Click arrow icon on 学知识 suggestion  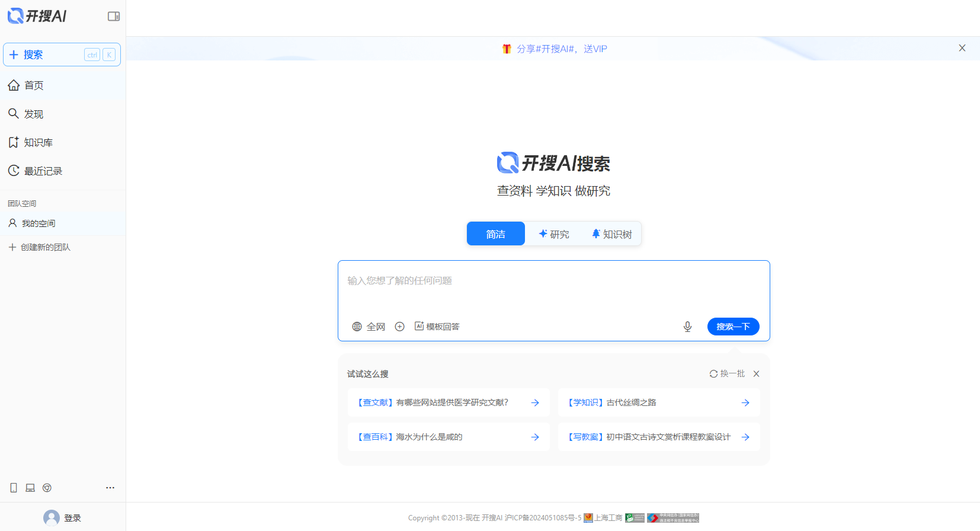pos(745,402)
